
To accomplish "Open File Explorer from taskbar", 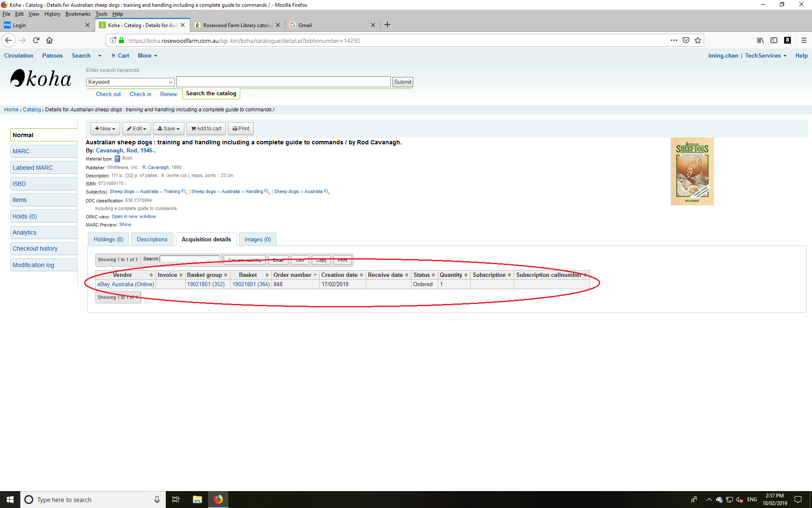I will [x=197, y=500].
